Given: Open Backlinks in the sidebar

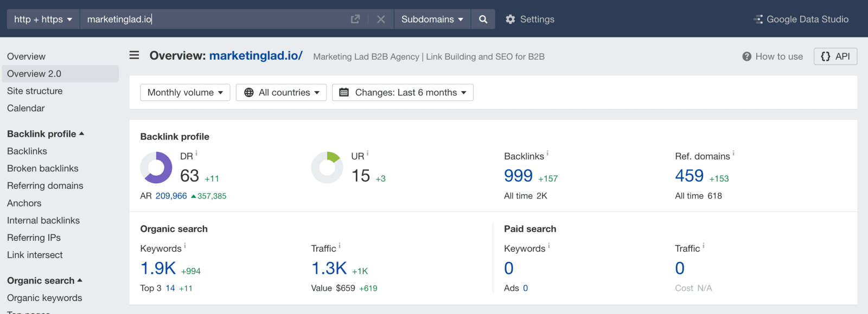Looking at the screenshot, I should point(27,151).
